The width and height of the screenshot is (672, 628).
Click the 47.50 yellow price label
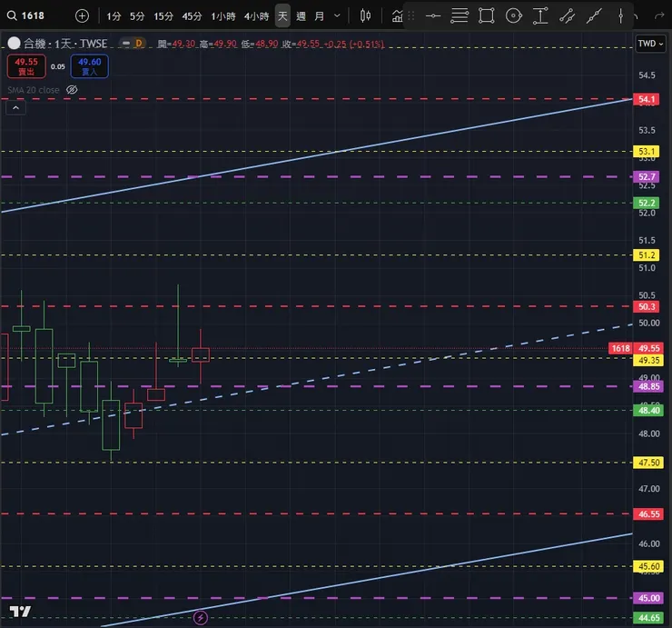(648, 463)
